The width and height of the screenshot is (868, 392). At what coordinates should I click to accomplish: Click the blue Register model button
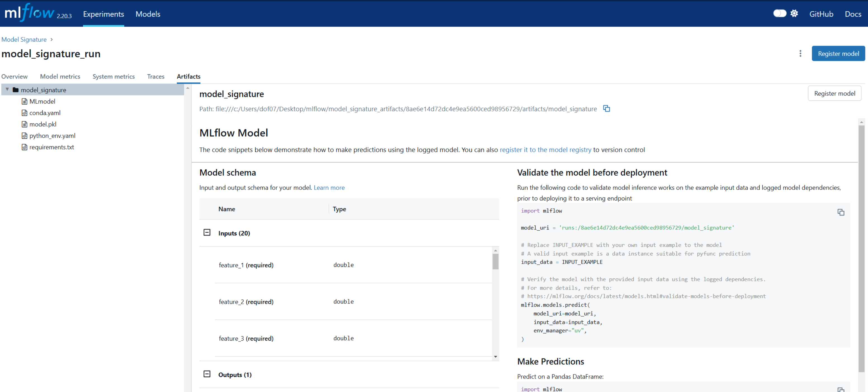838,54
